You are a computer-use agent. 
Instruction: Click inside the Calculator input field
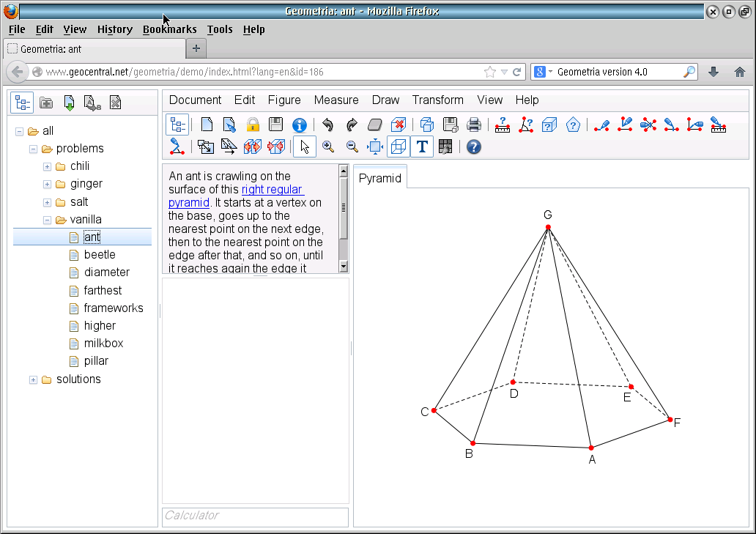tap(254, 516)
